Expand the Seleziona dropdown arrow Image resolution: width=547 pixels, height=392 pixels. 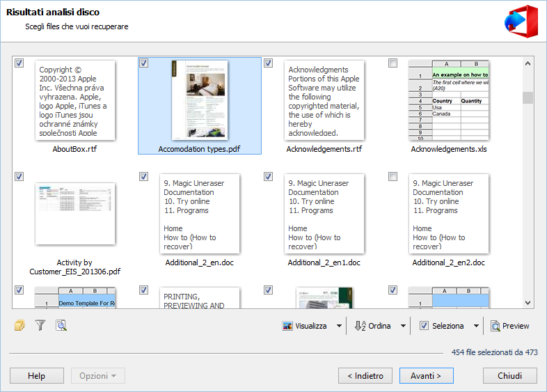click(476, 326)
